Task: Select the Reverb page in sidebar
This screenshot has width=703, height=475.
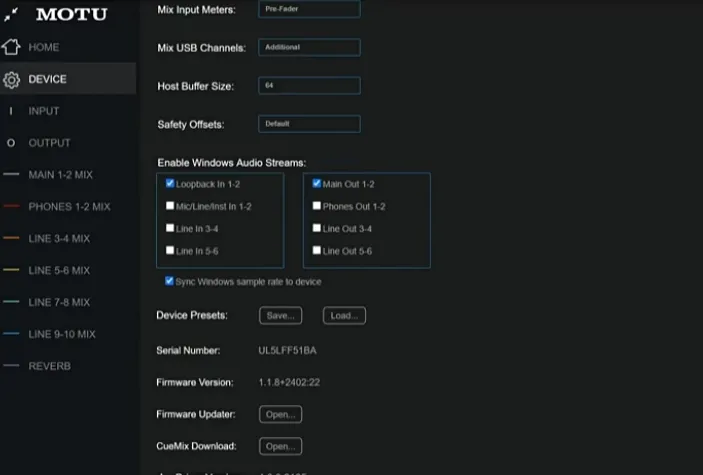Action: point(49,366)
